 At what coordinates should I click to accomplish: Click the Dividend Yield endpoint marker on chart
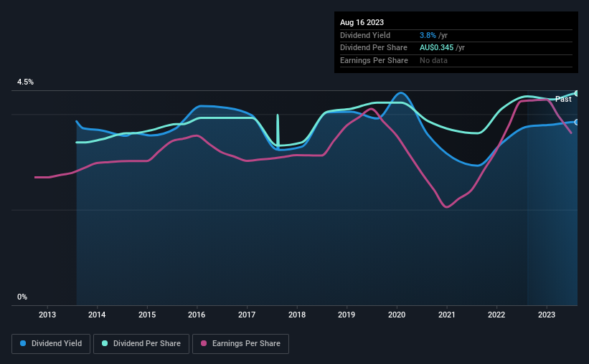pyautogui.click(x=577, y=123)
